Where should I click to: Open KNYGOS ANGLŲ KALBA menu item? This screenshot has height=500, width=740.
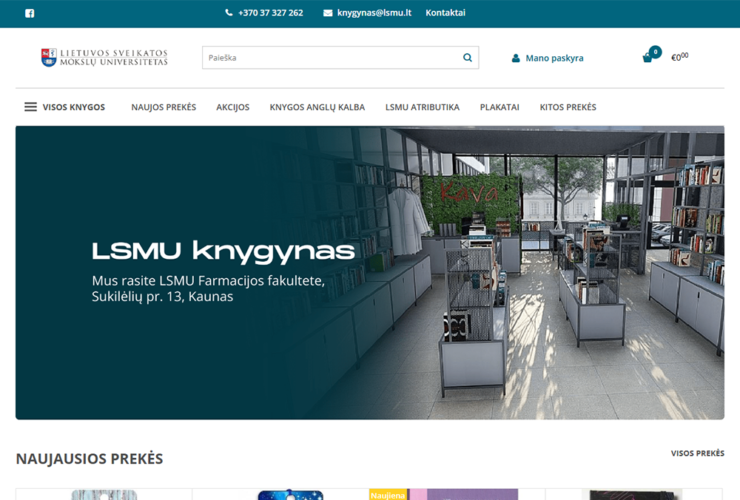317,107
